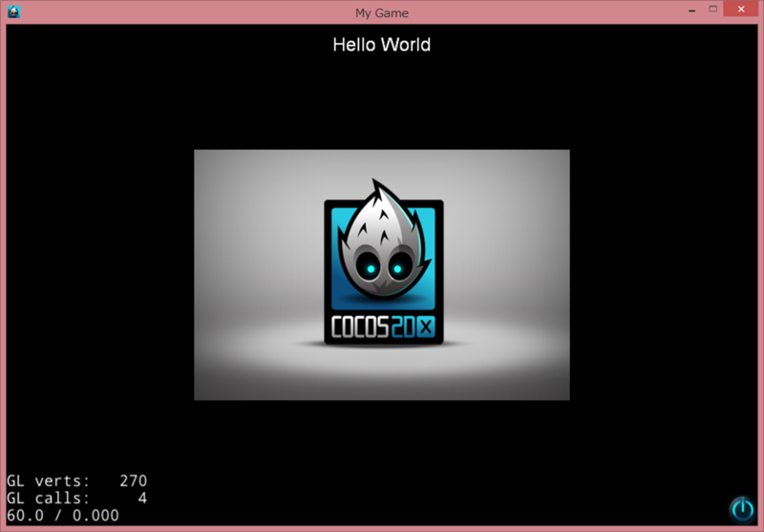Click the power close icon in game

coord(743,509)
